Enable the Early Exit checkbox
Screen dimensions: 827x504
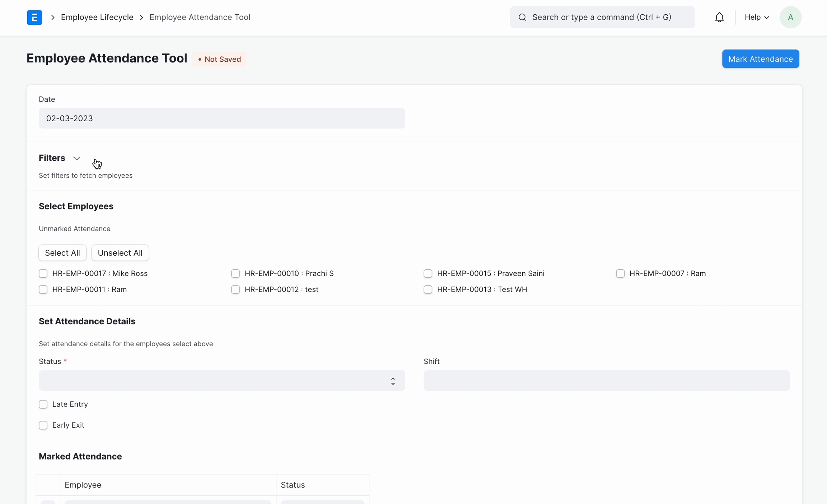click(x=43, y=425)
